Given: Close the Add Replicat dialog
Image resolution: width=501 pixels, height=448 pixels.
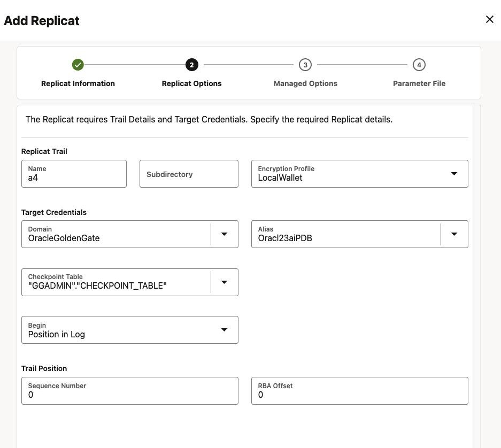Looking at the screenshot, I should point(490,19).
